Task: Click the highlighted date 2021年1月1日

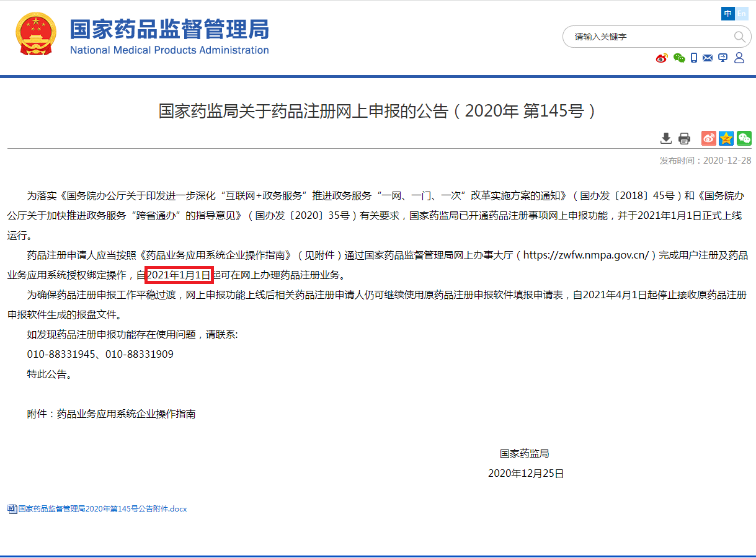Action: (179, 275)
